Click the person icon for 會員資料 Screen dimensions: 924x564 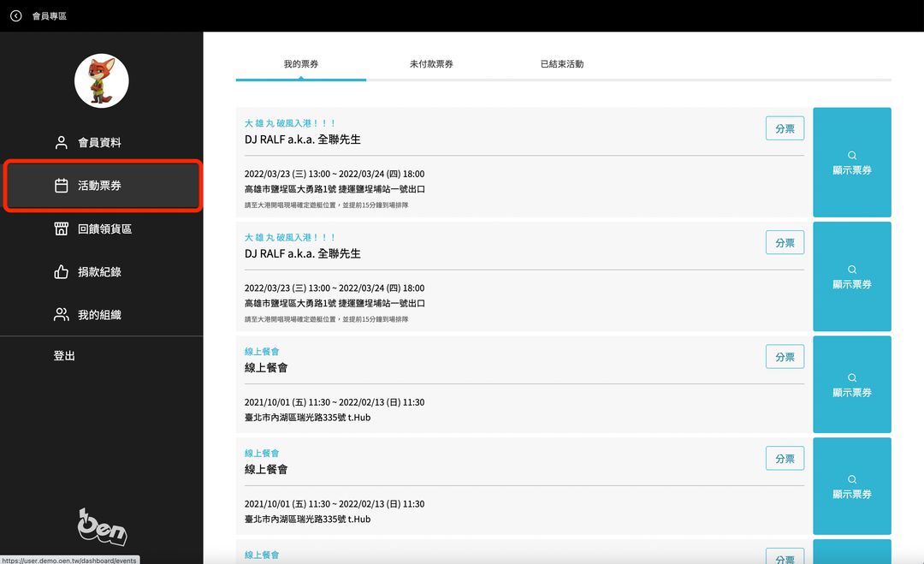click(x=61, y=143)
